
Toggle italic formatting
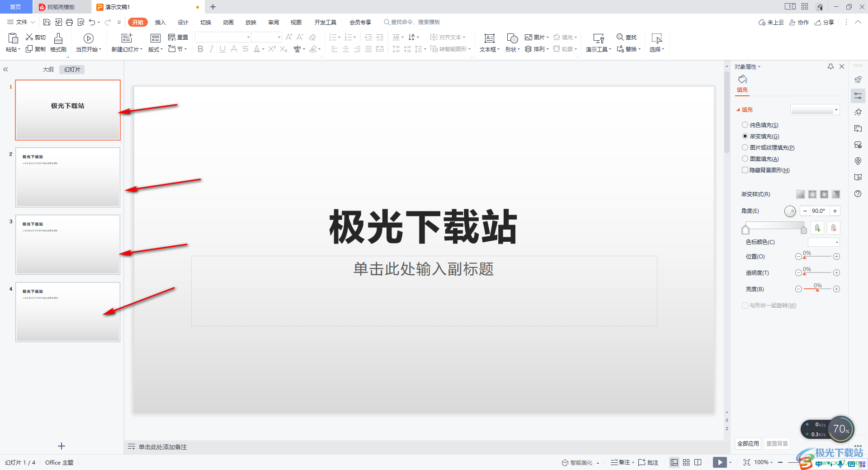coord(211,49)
